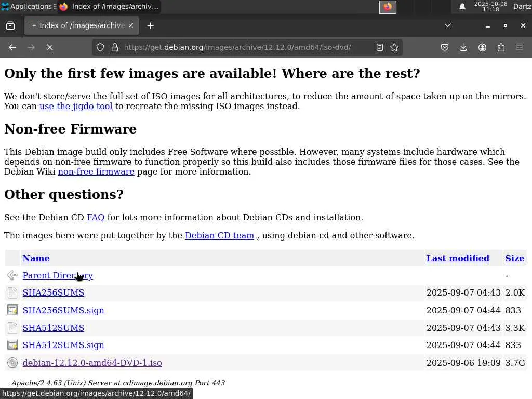Open the Firefox account icon
This screenshot has height=399, width=532.
(482, 47)
